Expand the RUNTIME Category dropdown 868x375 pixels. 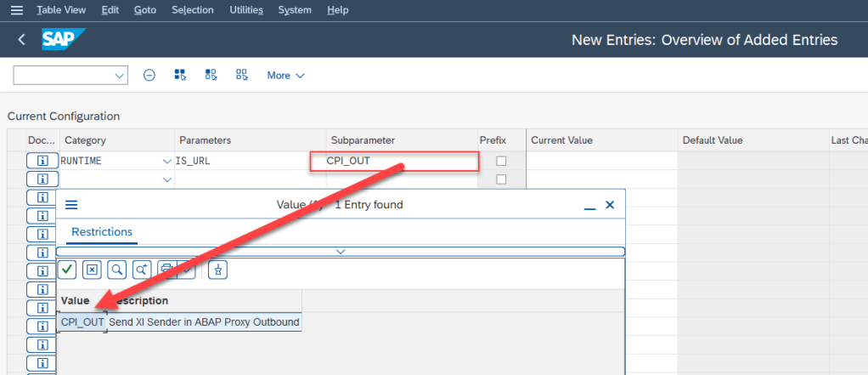point(166,161)
